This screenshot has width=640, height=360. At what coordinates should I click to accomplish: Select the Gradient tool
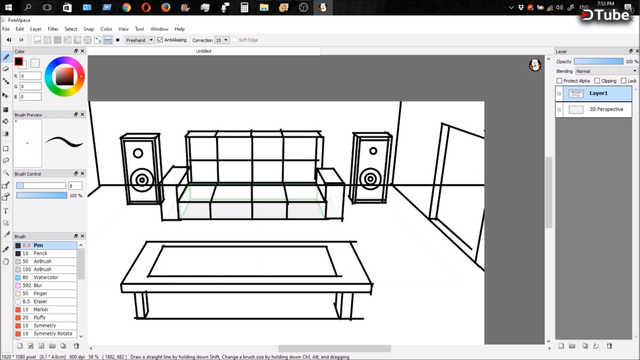pos(6,133)
